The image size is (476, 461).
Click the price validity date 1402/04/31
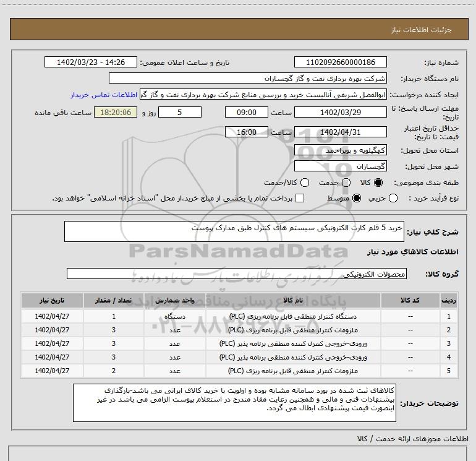[x=340, y=132]
